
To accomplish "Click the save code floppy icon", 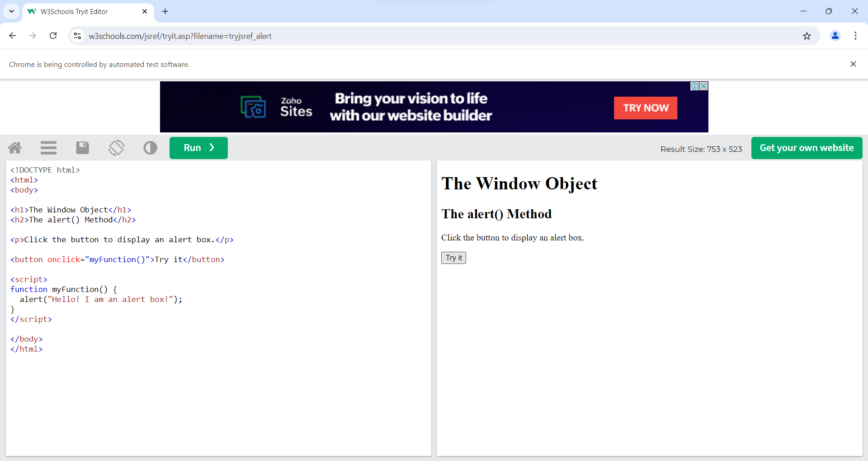I will 82,148.
